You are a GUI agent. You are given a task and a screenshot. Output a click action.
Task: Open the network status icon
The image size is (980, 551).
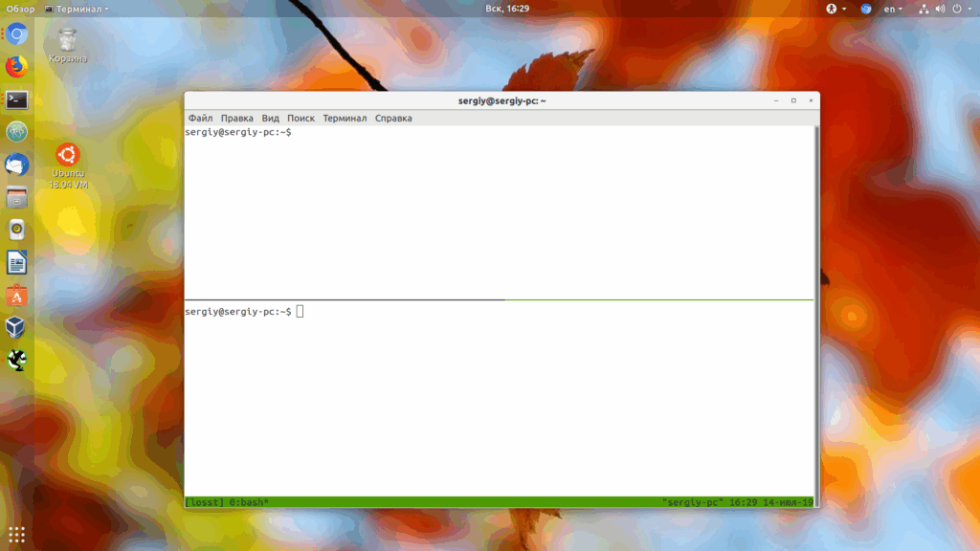tap(924, 9)
